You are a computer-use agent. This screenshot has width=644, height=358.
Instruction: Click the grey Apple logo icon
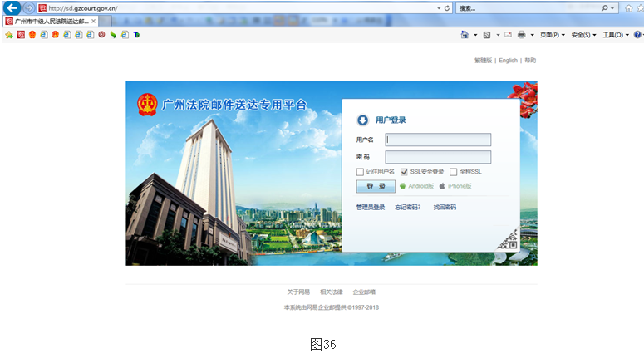tap(442, 186)
